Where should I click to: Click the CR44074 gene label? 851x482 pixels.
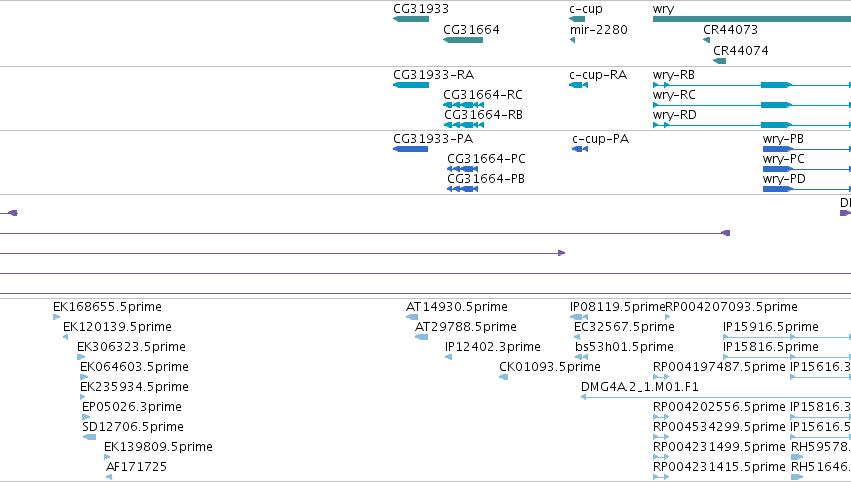(x=740, y=50)
